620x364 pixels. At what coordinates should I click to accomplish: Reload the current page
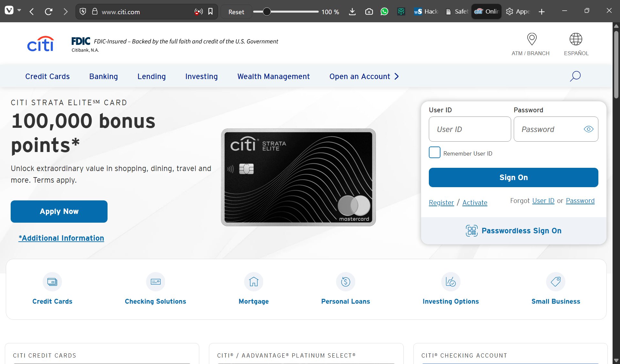point(48,12)
